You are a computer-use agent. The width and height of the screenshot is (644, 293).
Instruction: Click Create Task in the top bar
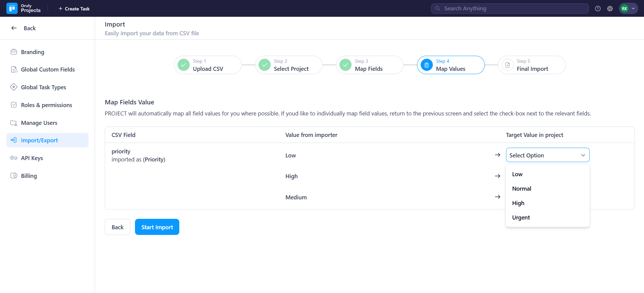click(74, 9)
